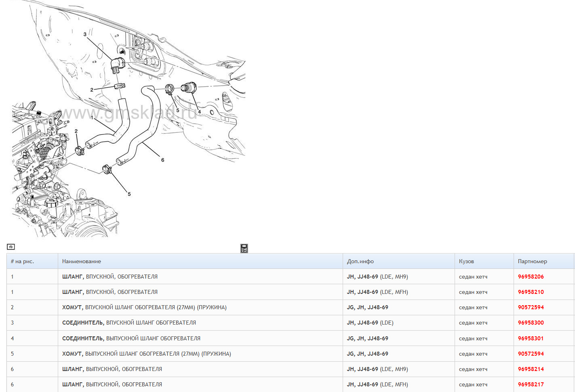Click "JH, JJ48-69 (LDE)" info cell
The image size is (575, 392).
370,323
